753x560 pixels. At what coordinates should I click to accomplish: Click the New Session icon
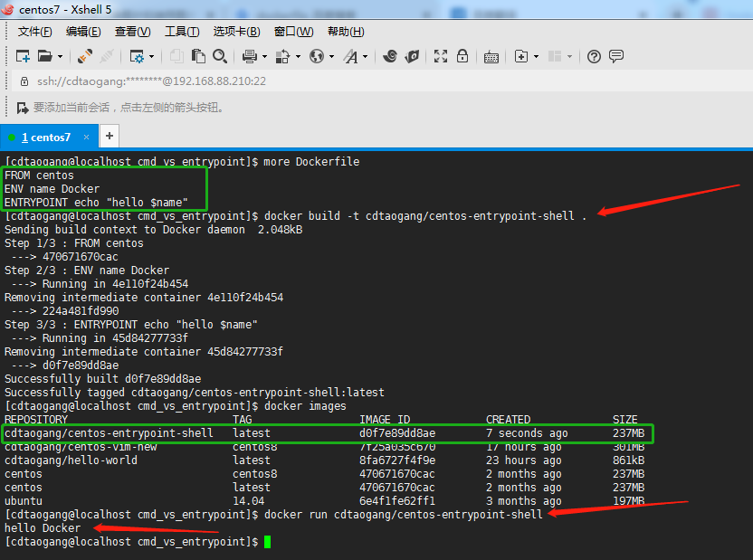(x=23, y=56)
